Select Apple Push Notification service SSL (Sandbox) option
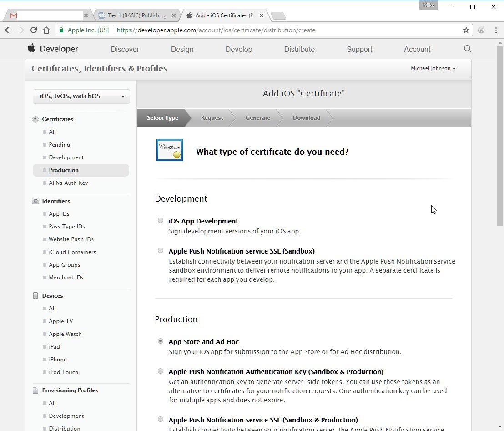504x431 pixels. pyautogui.click(x=161, y=251)
